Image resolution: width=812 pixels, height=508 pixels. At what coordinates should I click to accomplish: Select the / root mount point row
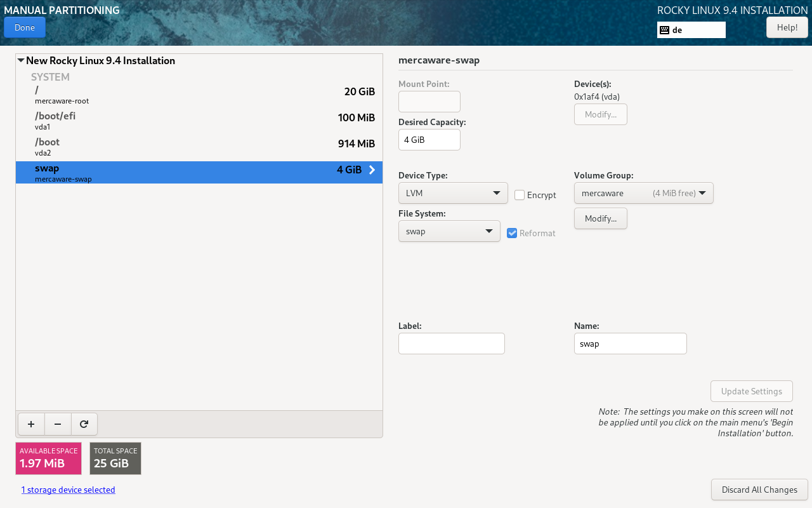pos(199,94)
